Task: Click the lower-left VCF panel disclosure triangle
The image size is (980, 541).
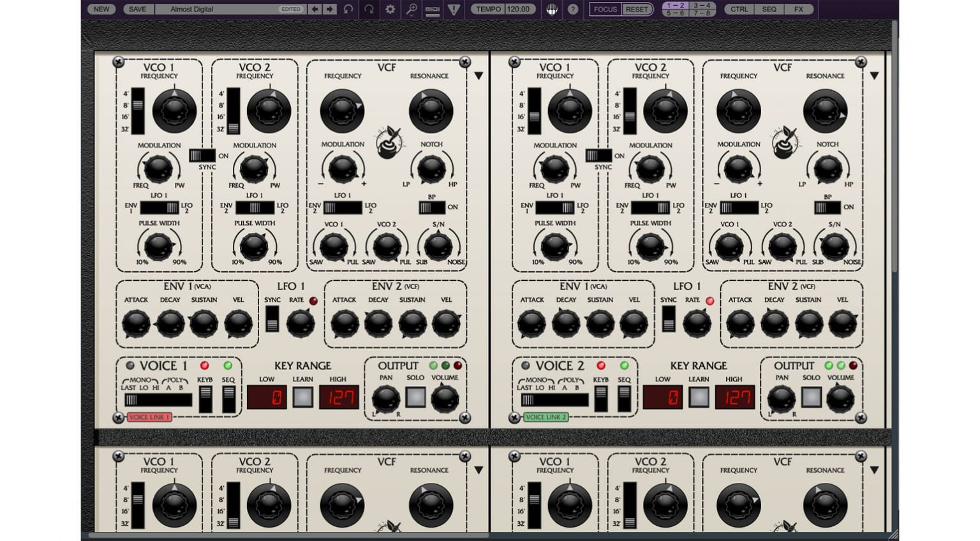Action: (479, 469)
